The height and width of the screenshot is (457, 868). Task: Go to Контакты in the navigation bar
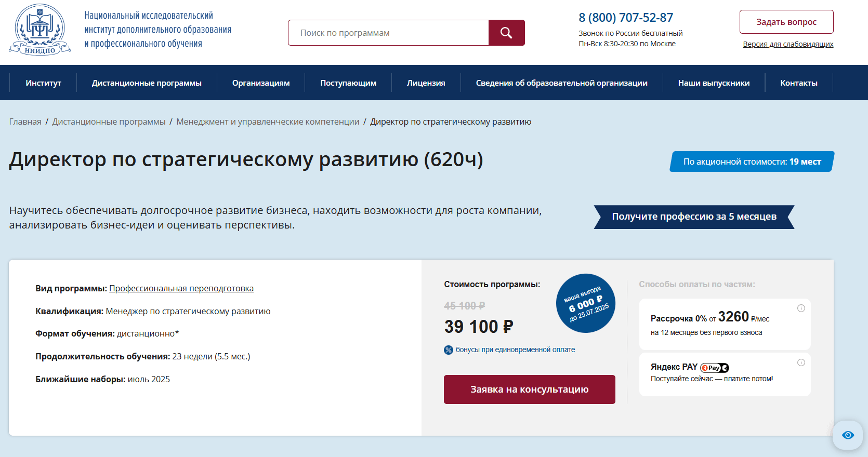point(799,83)
